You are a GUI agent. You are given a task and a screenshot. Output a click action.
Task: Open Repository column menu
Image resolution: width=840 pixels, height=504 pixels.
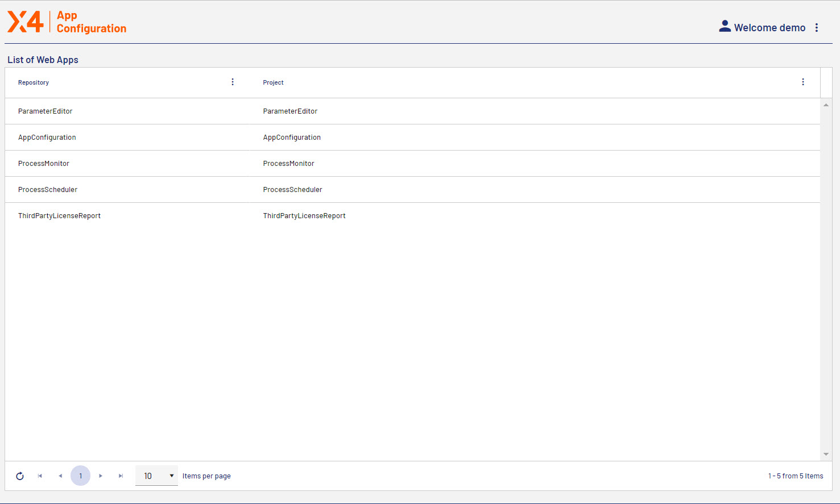point(233,82)
